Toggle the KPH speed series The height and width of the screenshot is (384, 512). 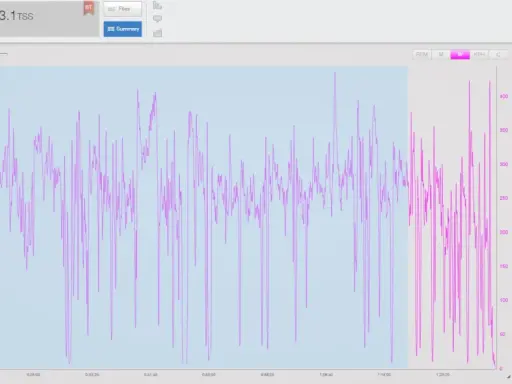click(479, 54)
